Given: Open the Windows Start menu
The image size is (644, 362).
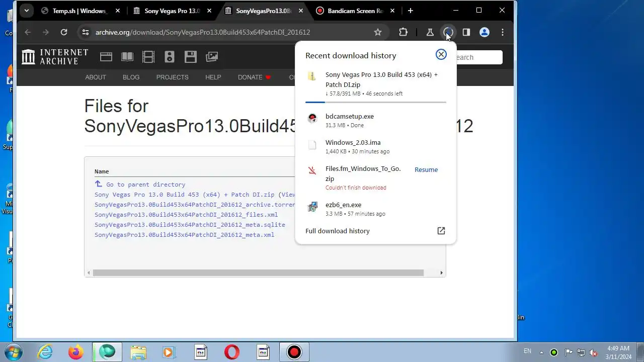Looking at the screenshot, I should (x=13, y=351).
